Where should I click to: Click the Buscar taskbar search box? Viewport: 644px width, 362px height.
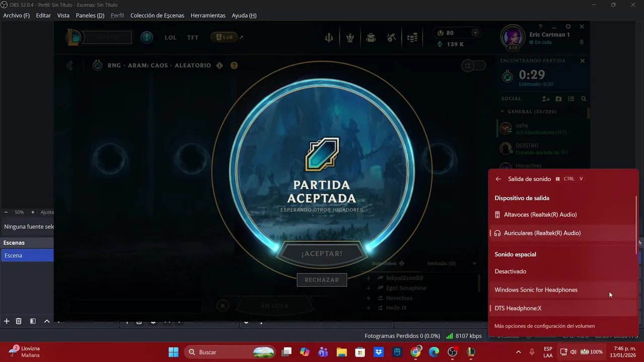[x=230, y=352]
